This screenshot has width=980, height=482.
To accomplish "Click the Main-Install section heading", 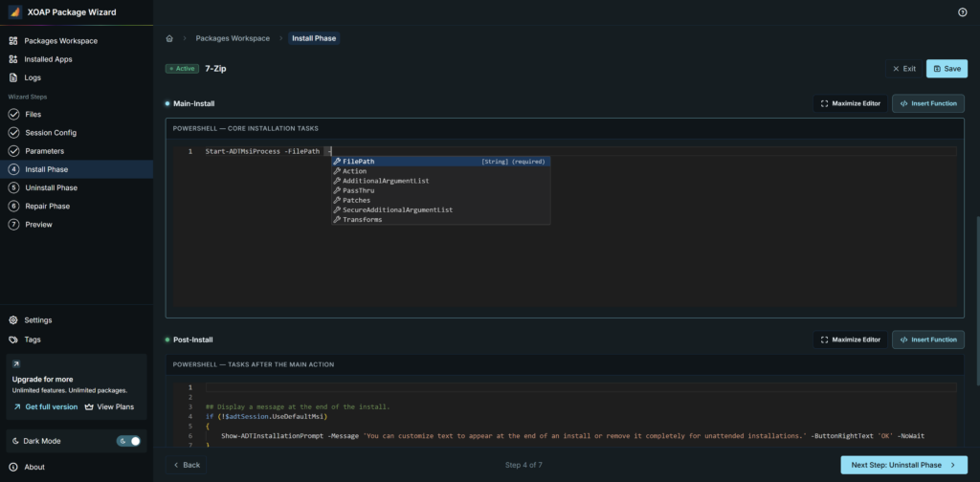I will (193, 103).
